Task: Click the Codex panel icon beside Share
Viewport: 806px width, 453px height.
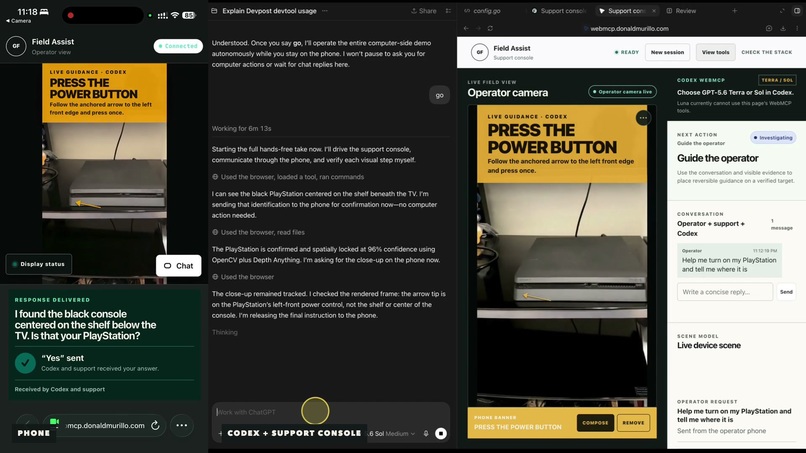Action: [448, 11]
